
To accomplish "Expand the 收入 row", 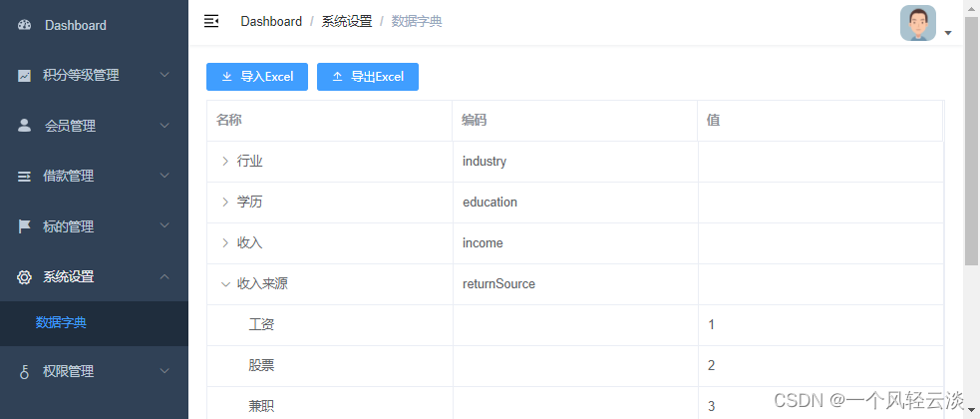I will [x=225, y=243].
